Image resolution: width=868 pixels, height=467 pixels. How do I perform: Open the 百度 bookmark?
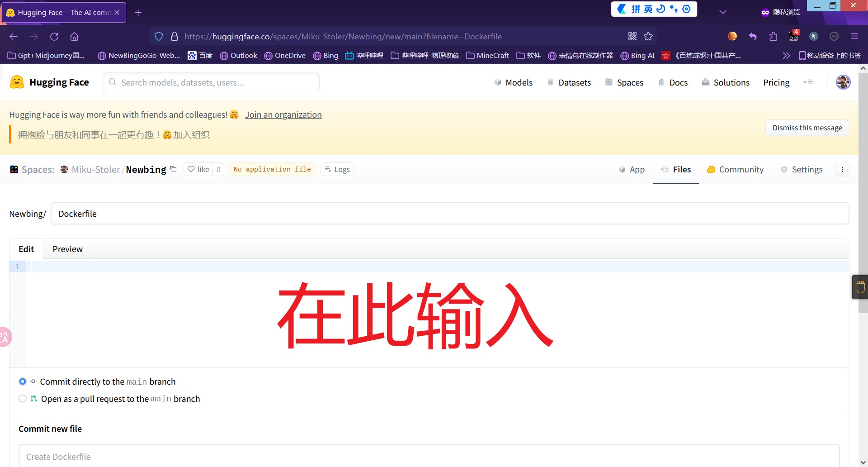coord(200,56)
